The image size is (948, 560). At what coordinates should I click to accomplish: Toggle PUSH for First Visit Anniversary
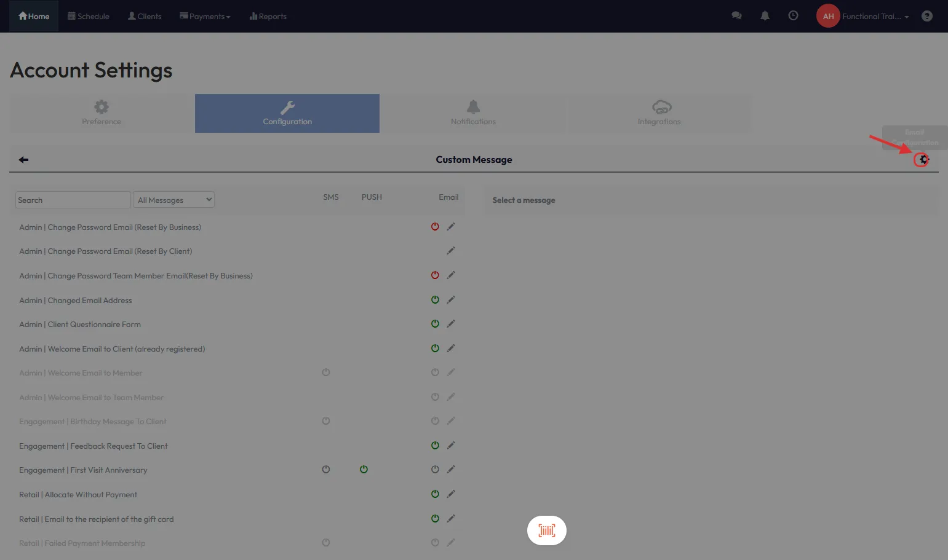pos(364,470)
